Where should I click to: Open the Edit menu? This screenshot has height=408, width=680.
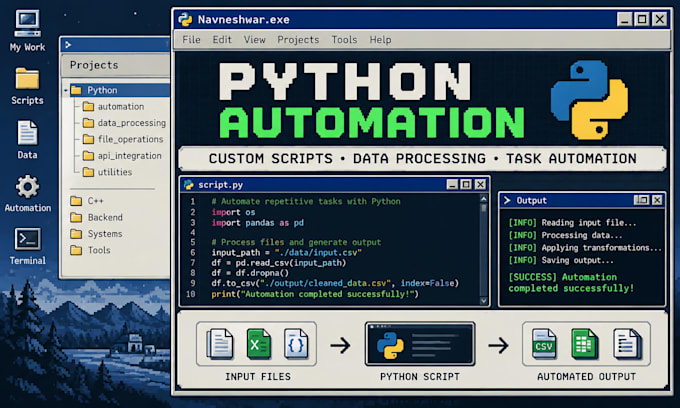tap(222, 40)
